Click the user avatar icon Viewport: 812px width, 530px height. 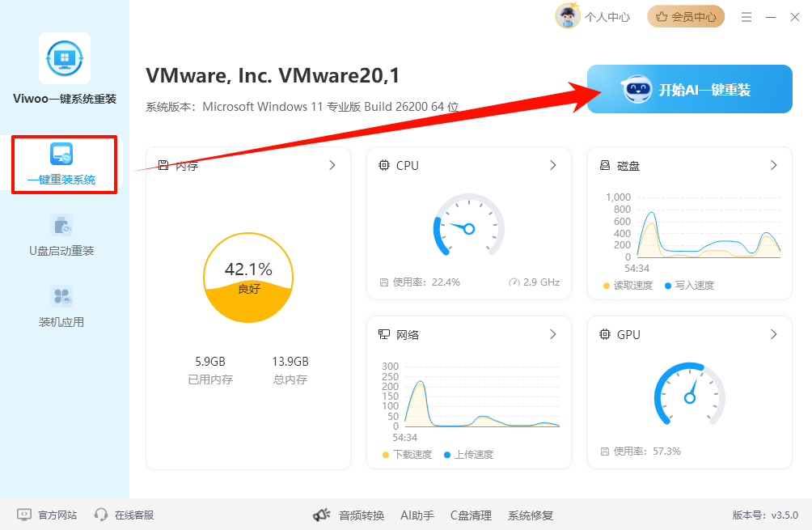[568, 16]
